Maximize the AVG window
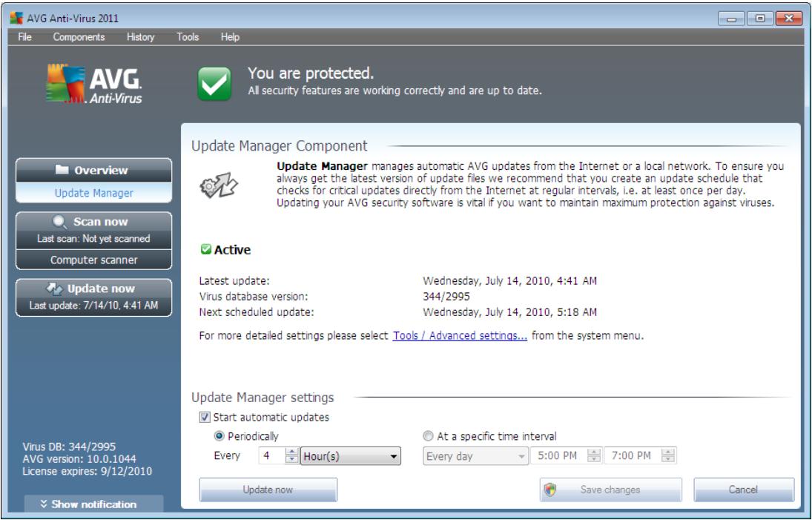This screenshot has height=520, width=812. click(759, 19)
